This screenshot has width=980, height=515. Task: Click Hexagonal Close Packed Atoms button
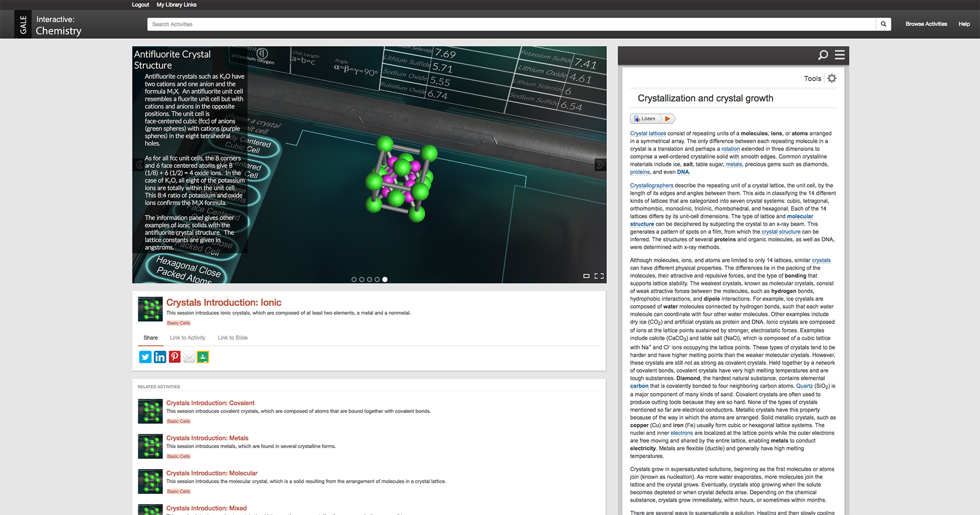click(188, 269)
